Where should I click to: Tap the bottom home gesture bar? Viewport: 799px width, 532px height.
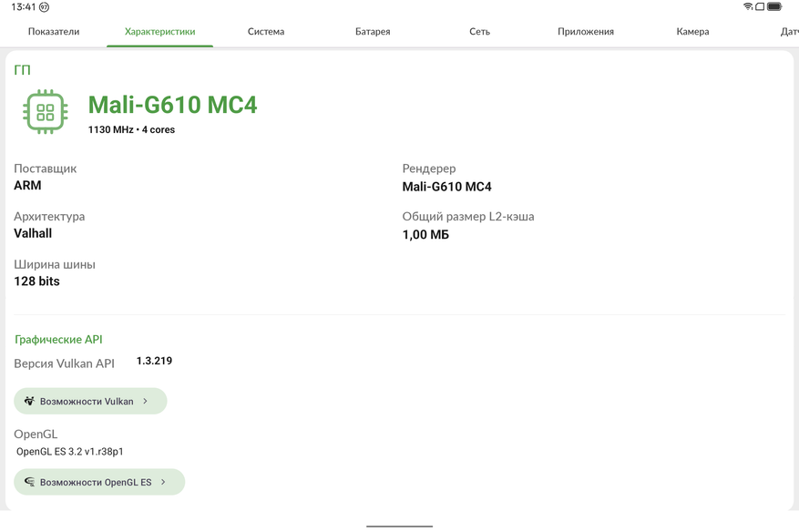coord(399,526)
